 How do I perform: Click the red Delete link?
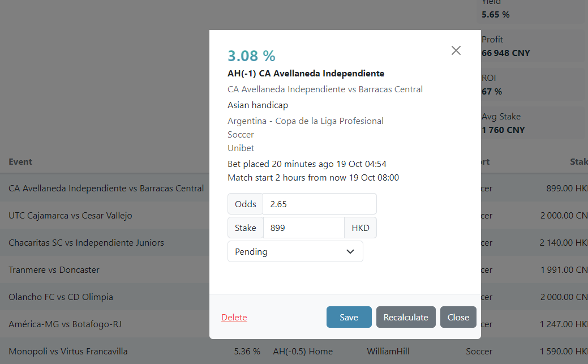pos(234,317)
